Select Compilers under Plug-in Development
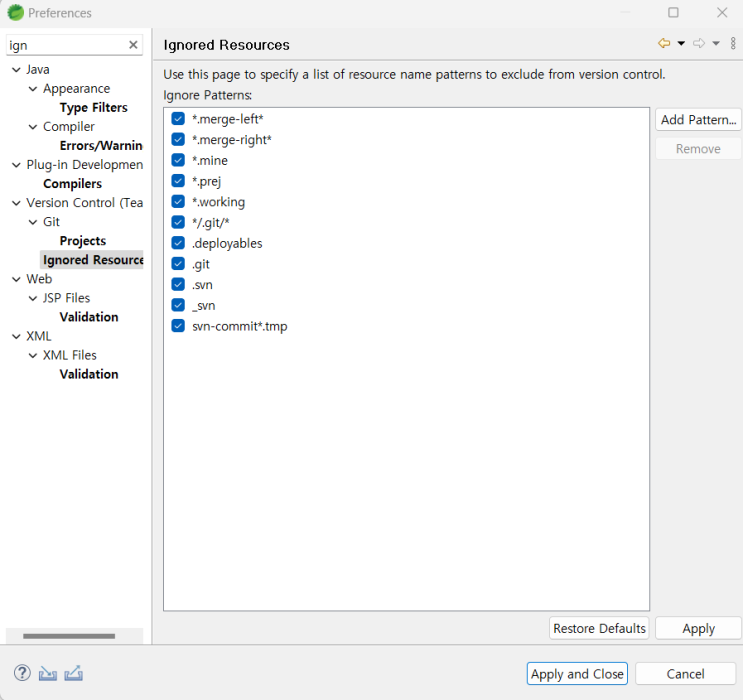The height and width of the screenshot is (700, 743). 72,183
